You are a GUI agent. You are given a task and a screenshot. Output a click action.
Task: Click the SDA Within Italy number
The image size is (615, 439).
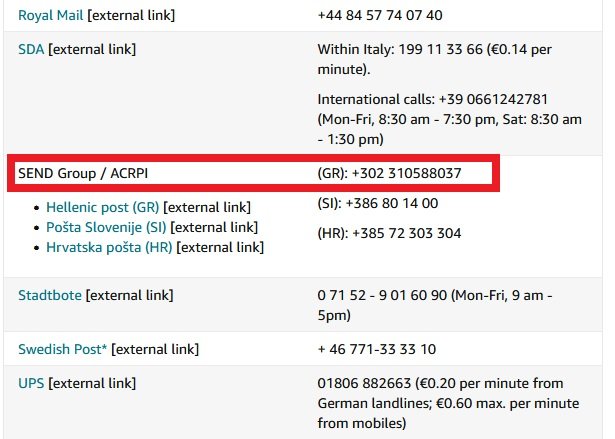coord(440,49)
